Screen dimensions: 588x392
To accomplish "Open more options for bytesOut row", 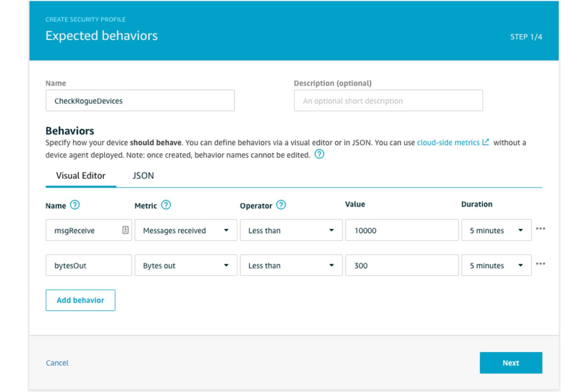I will pyautogui.click(x=540, y=263).
